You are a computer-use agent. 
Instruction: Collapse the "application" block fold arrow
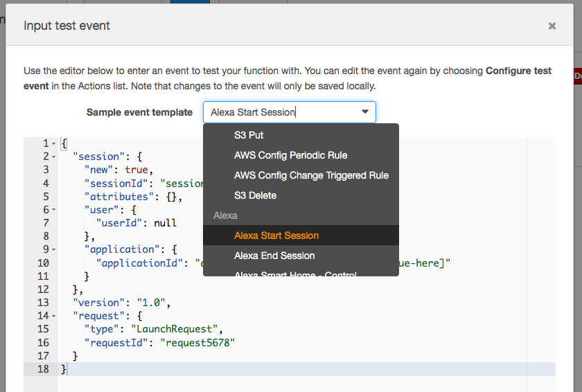54,249
